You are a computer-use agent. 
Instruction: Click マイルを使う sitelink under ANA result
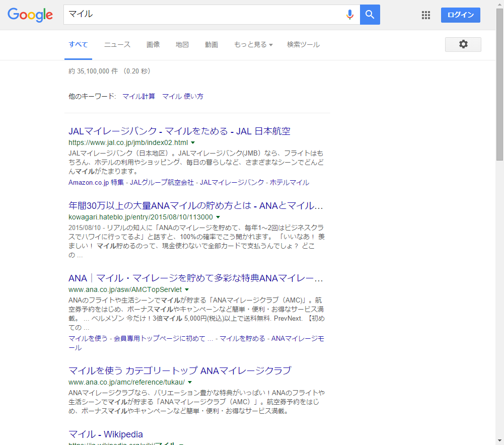[88, 339]
